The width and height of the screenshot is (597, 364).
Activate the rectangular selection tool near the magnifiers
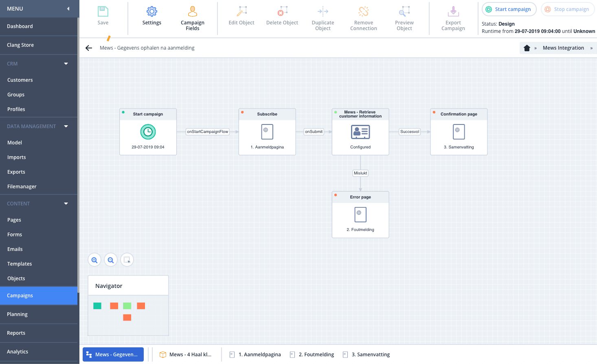127,259
